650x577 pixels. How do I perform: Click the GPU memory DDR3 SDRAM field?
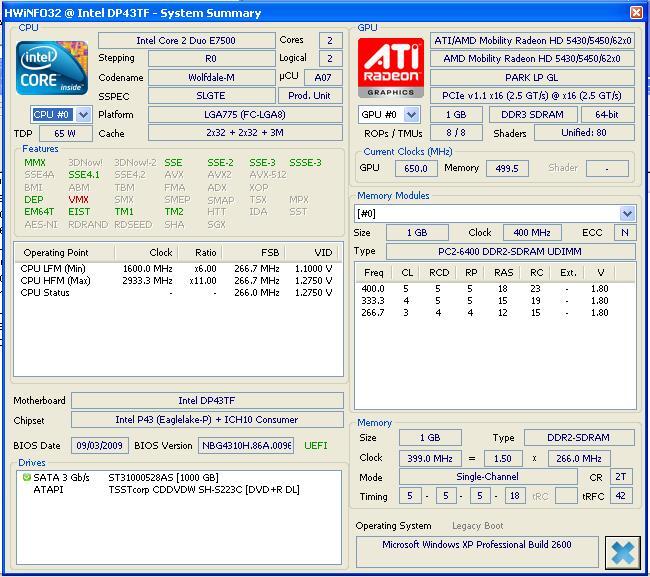pyautogui.click(x=533, y=114)
